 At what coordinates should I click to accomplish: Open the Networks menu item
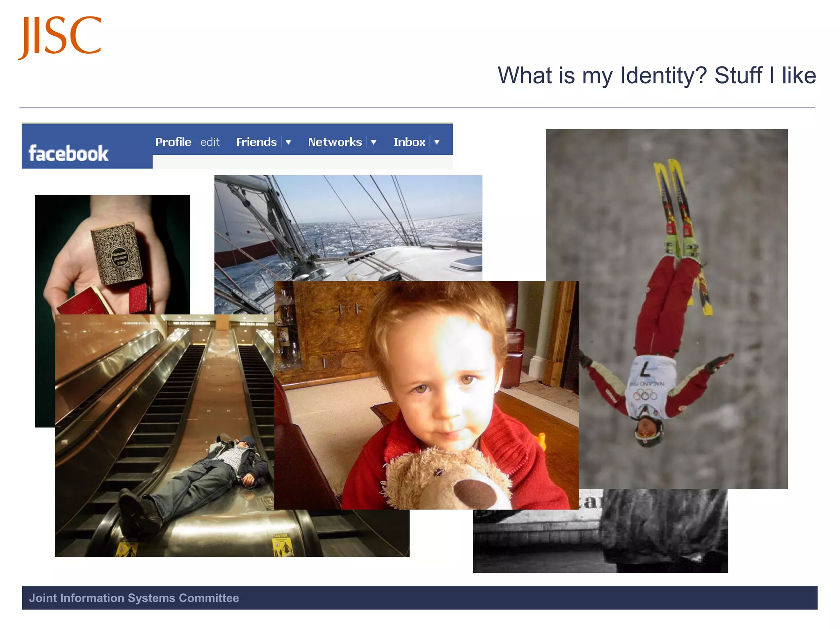tap(335, 142)
